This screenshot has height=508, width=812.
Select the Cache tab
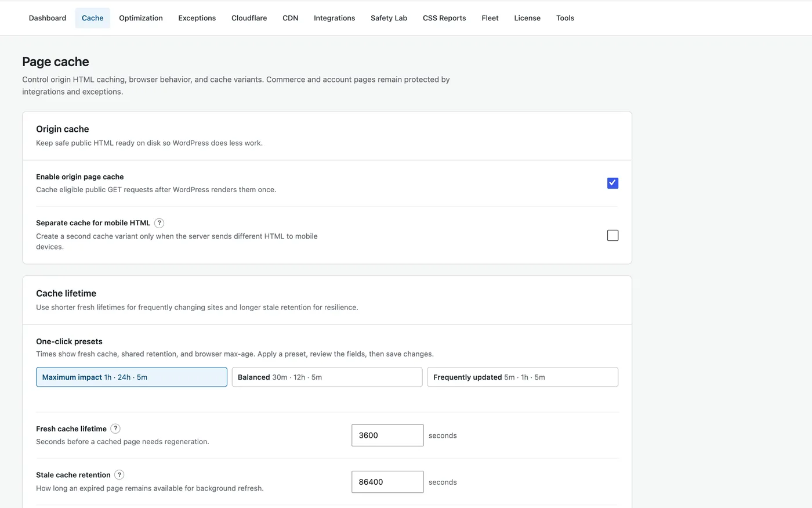click(93, 18)
